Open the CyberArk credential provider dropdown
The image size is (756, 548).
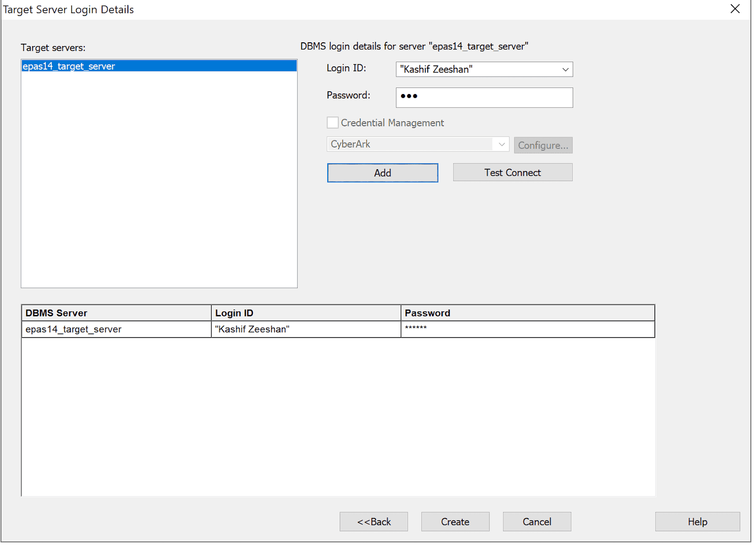pyautogui.click(x=502, y=144)
